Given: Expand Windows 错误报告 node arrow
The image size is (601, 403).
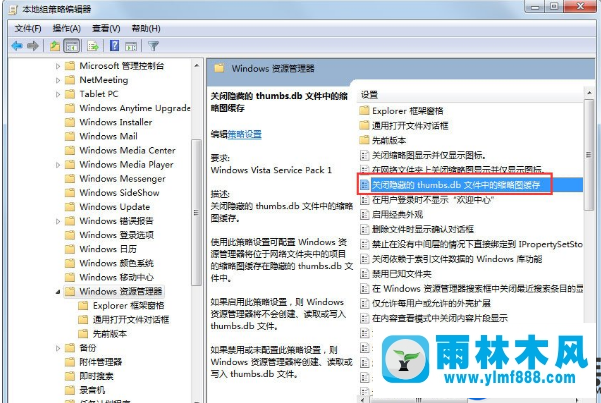Looking at the screenshot, I should click(58, 221).
